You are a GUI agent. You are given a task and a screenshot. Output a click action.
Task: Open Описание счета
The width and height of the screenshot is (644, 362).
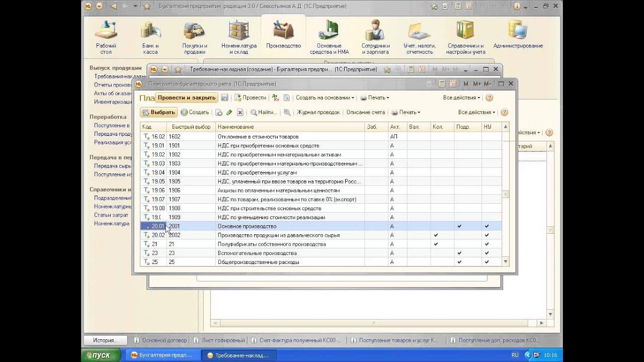click(366, 112)
